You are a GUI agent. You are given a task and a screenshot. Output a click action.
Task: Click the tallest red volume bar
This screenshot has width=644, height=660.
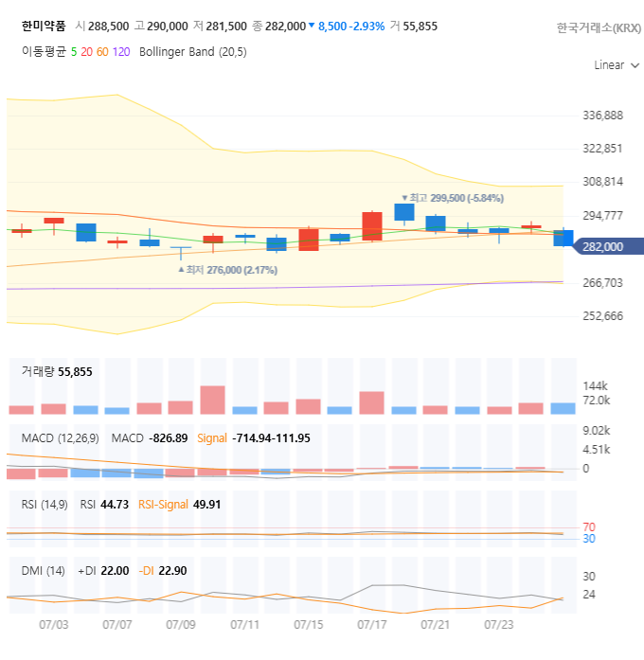point(212,400)
